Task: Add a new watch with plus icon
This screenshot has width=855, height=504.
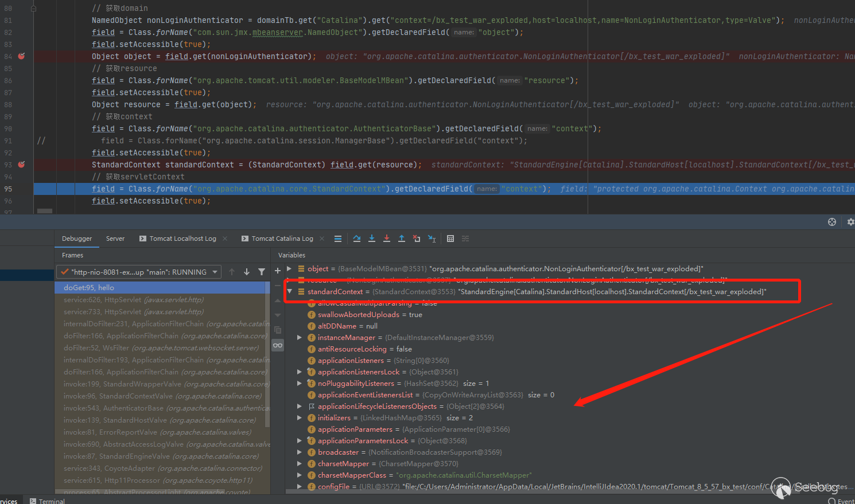Action: pyautogui.click(x=278, y=271)
